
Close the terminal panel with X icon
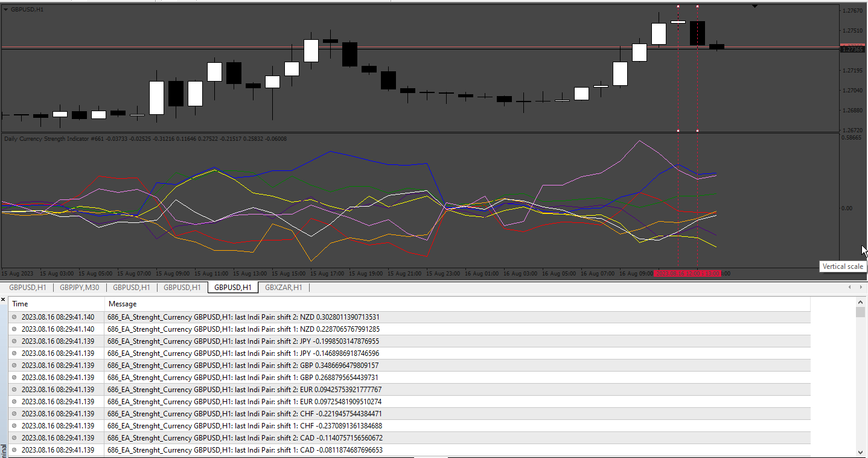tap(4, 300)
